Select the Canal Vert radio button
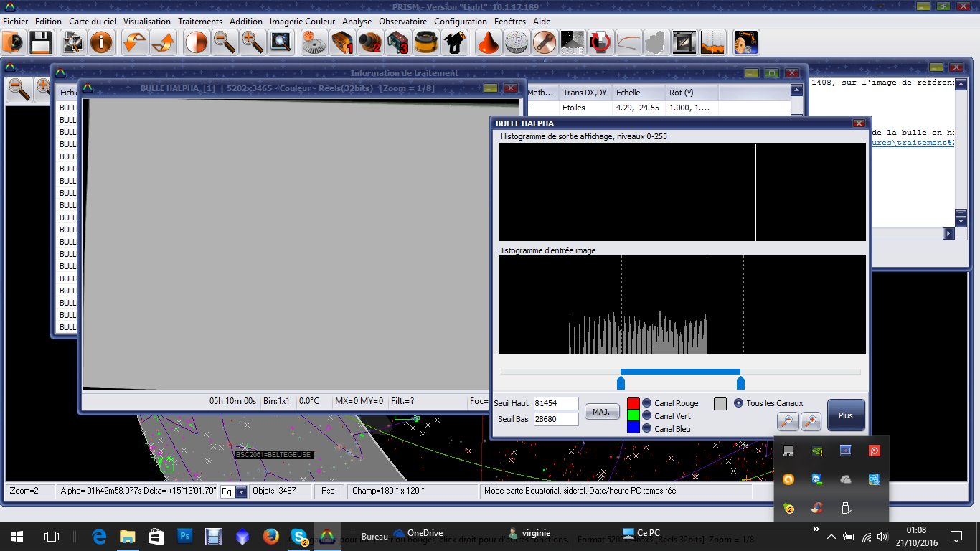Image resolution: width=980 pixels, height=551 pixels. pos(646,416)
